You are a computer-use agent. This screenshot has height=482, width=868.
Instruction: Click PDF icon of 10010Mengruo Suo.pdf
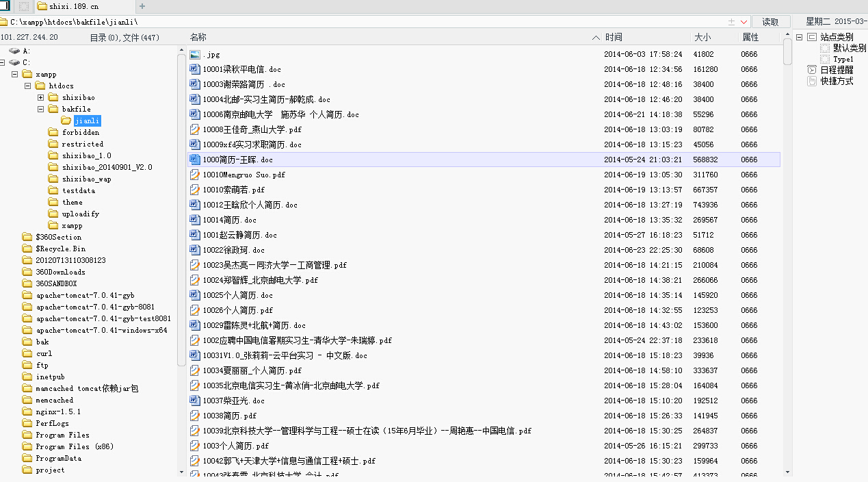pos(195,175)
